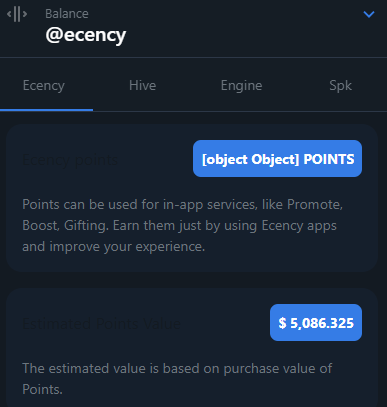Click the Balance label
Viewport: 387px width, 407px height.
[67, 14]
